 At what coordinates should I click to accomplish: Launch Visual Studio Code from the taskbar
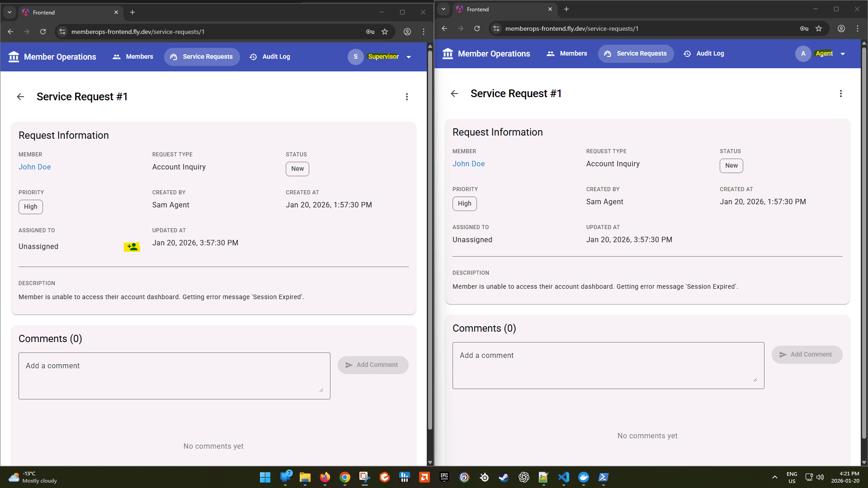[563, 477]
